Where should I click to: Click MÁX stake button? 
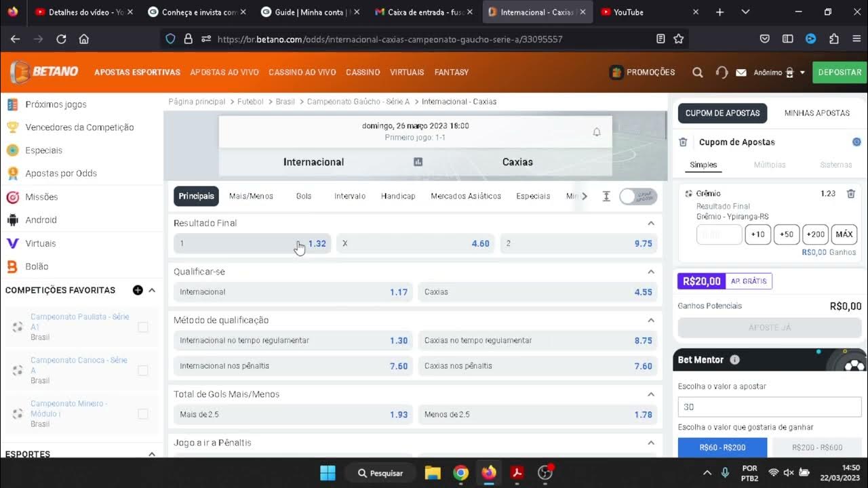pos(844,235)
